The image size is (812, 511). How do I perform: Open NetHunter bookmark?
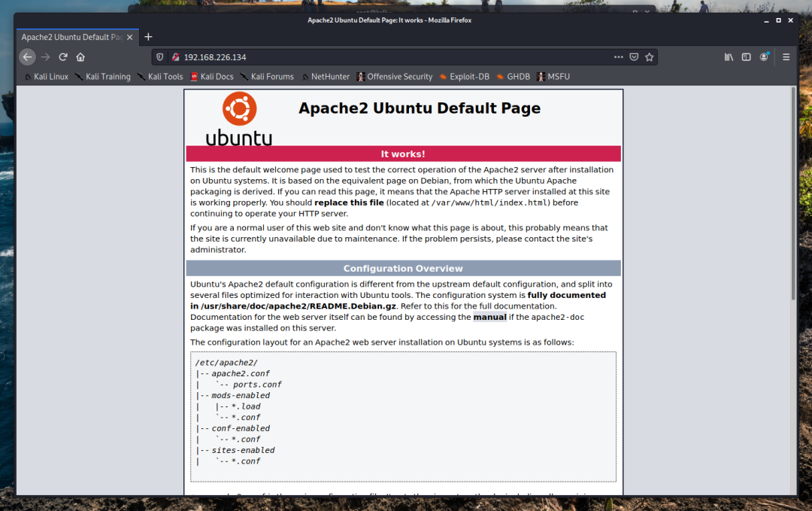click(326, 77)
